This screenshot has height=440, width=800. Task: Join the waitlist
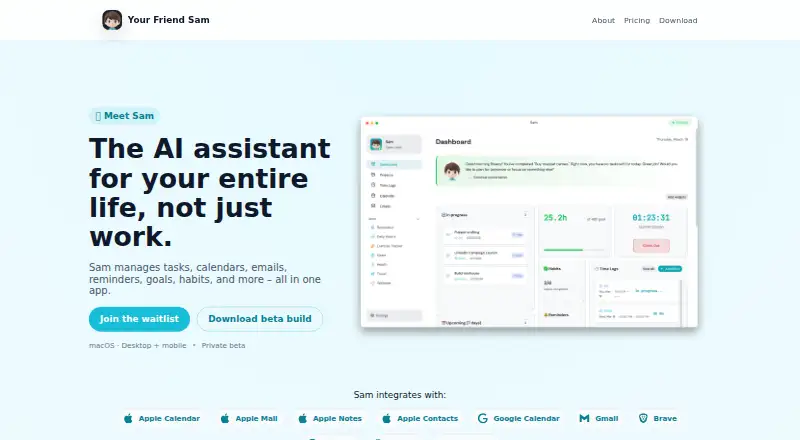point(139,319)
